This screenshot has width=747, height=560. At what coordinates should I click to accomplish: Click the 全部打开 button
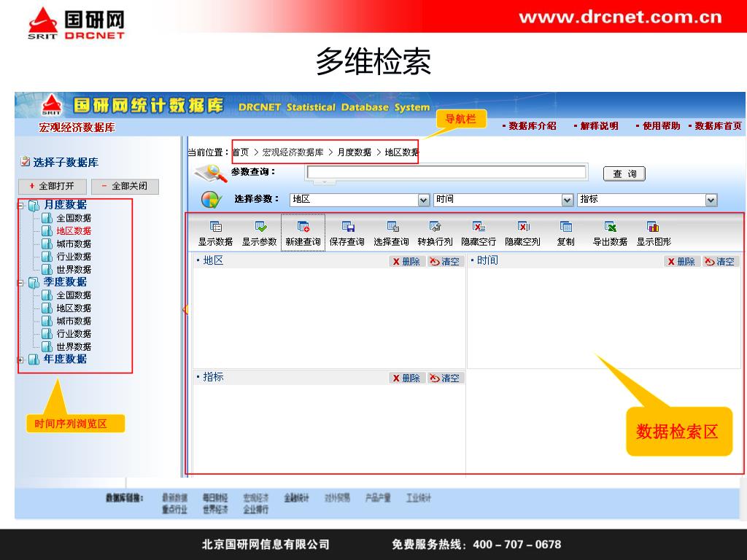(x=53, y=186)
